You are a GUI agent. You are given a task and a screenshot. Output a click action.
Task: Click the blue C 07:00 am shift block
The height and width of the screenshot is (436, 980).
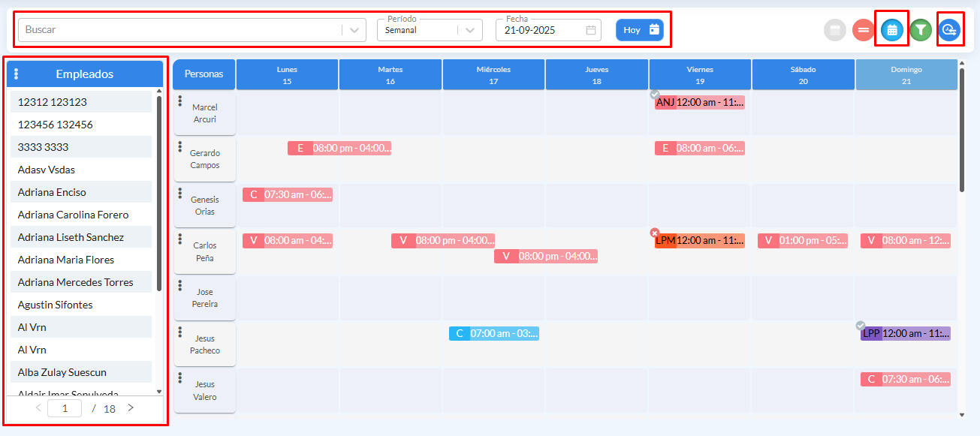point(494,333)
